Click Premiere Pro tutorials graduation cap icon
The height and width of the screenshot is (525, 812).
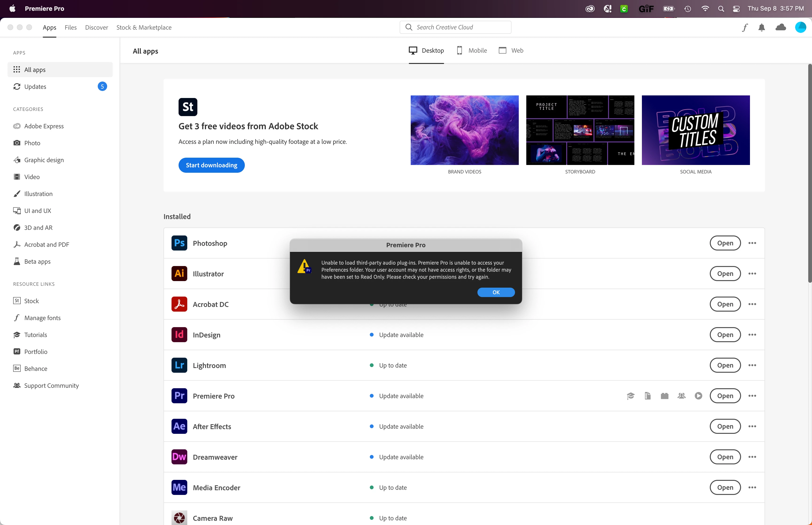point(631,396)
